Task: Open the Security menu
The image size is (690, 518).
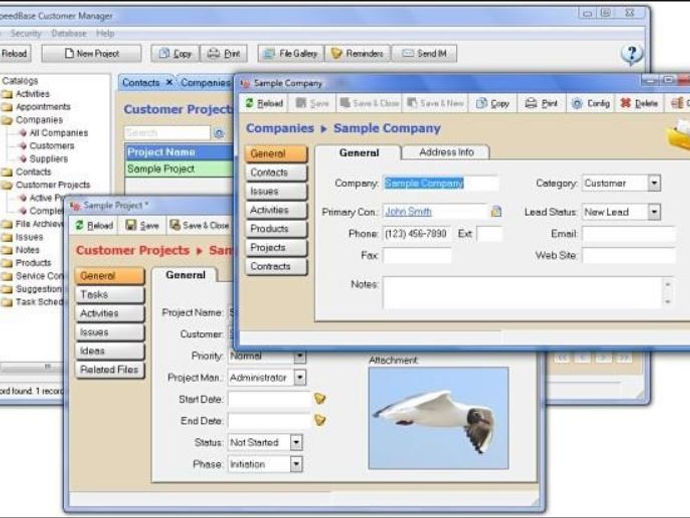Action: tap(26, 33)
